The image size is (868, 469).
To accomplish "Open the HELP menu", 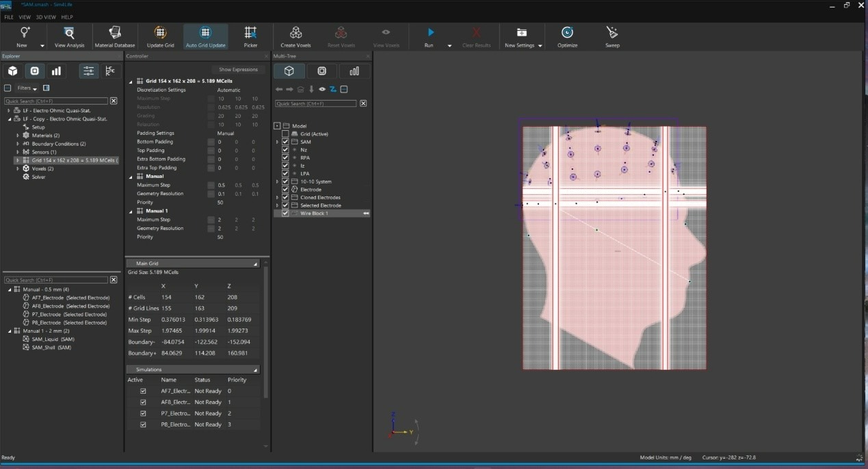I will 67,16.
